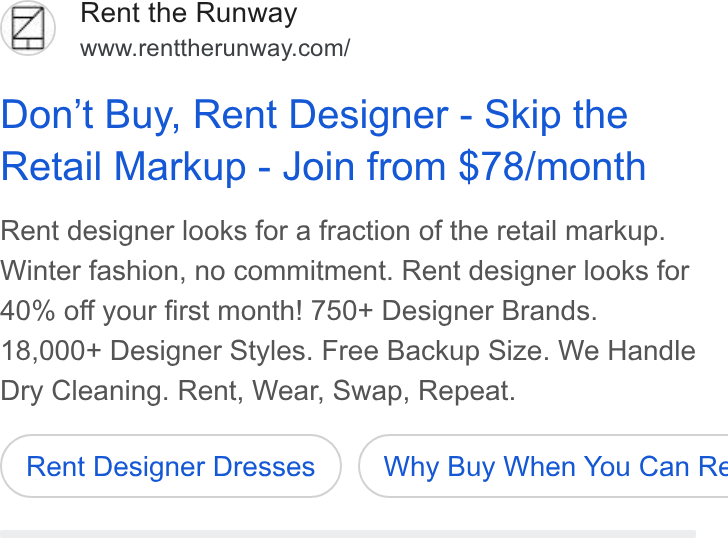Open the Rent the Runway site name
The height and width of the screenshot is (538, 728).
188,13
